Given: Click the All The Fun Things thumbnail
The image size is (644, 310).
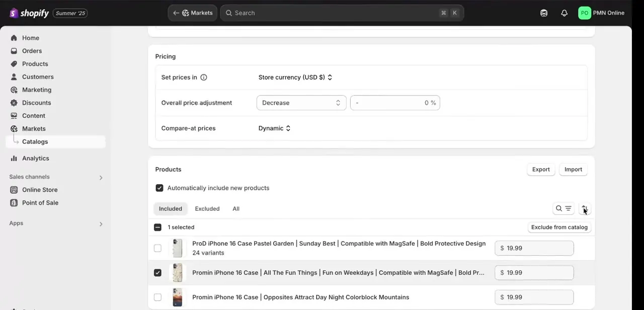Looking at the screenshot, I should (177, 273).
